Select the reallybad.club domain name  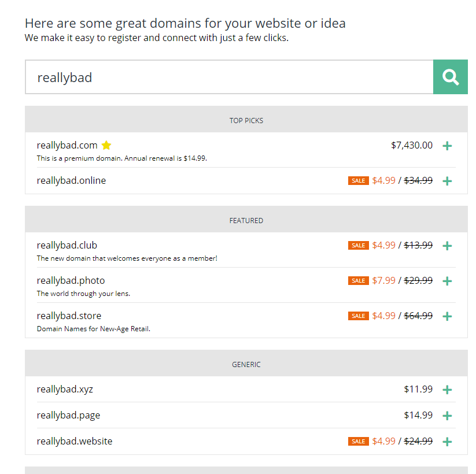(x=67, y=245)
